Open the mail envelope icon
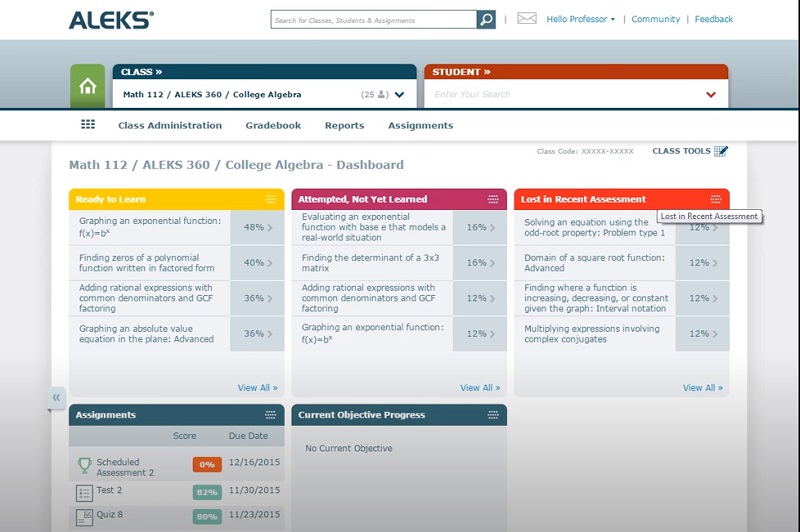This screenshot has height=532, width=800. click(527, 19)
